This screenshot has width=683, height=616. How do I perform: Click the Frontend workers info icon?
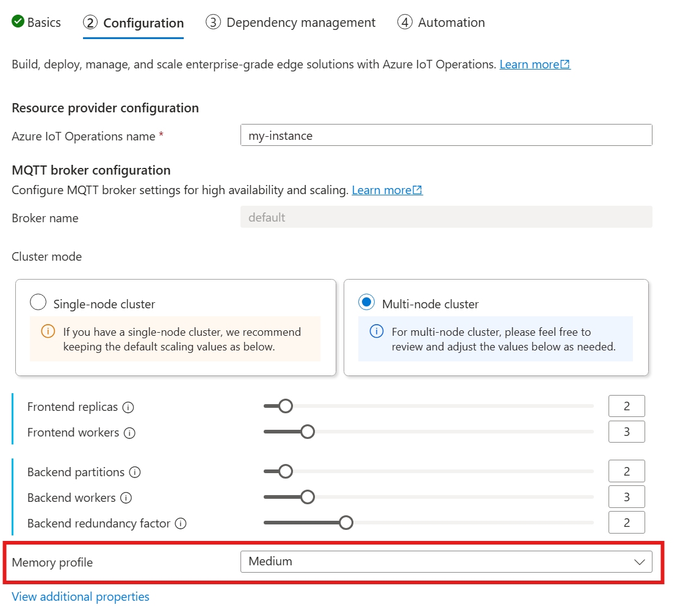point(129,432)
